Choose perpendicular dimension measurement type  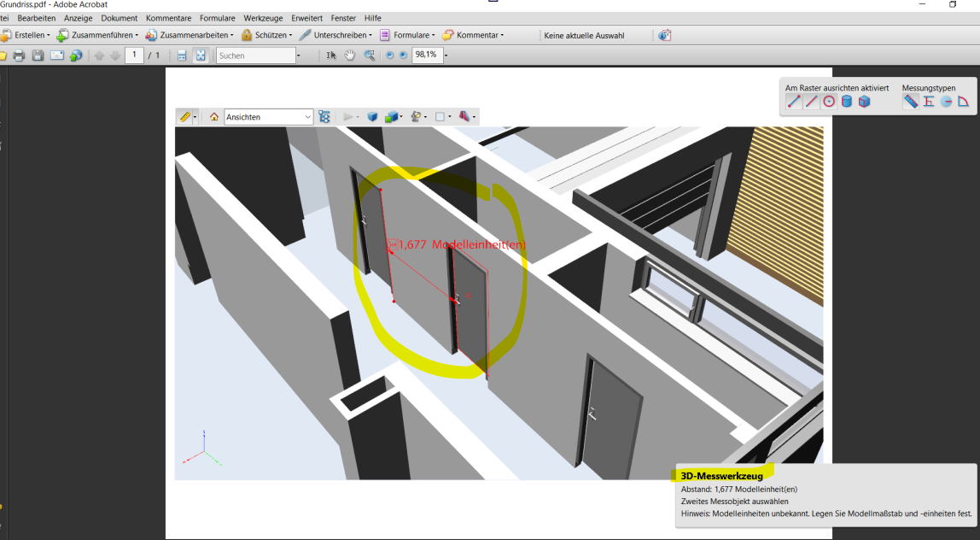929,102
